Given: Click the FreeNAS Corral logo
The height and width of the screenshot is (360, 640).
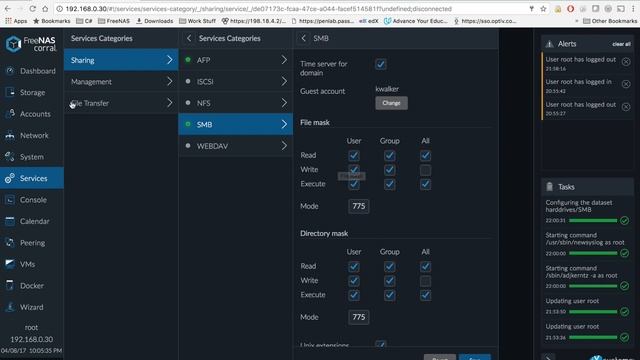Looking at the screenshot, I should 31,44.
